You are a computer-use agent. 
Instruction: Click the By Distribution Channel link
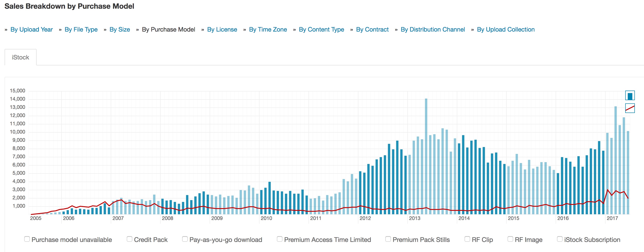433,29
